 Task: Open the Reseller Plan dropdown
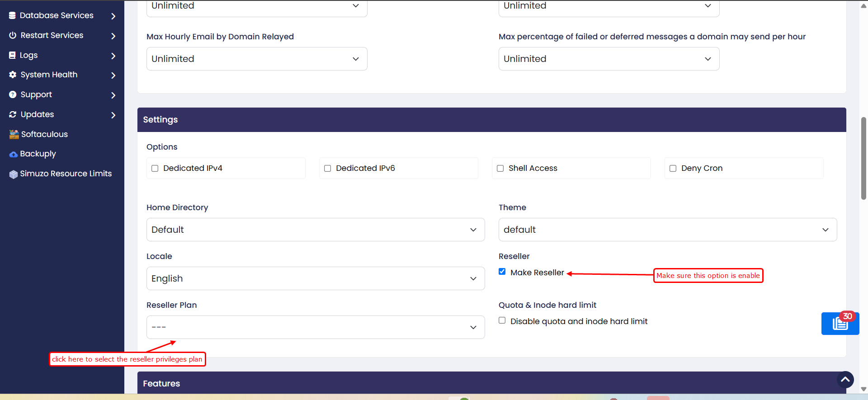316,327
